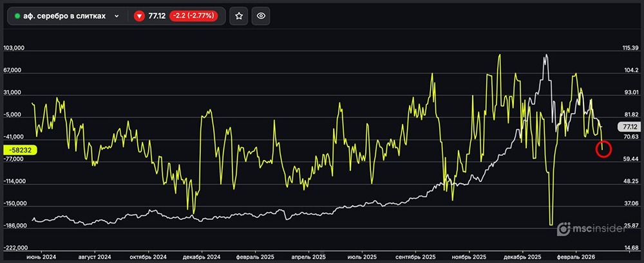Click the -150,000 left axis label
The height and width of the screenshot is (263, 644).
pos(14,204)
